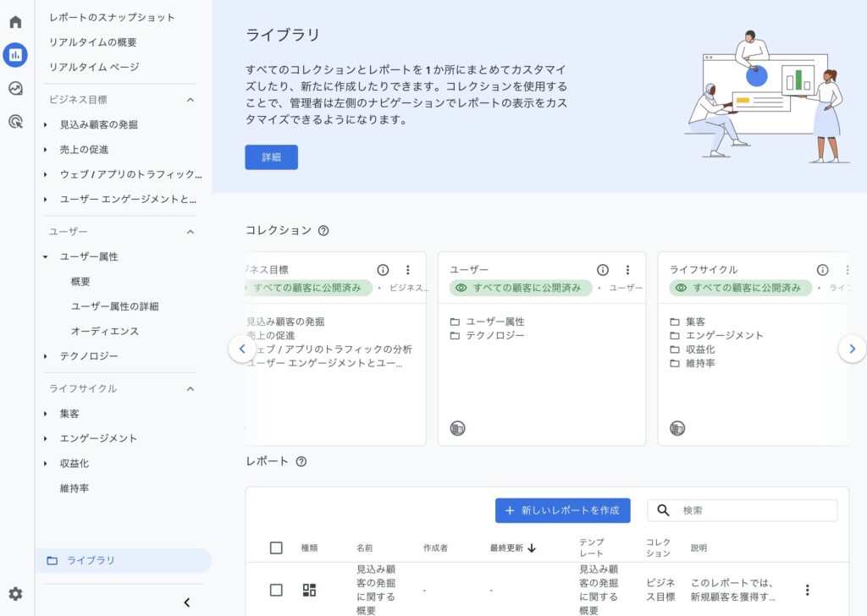Toggle the select-all checkbox in report table header
The width and height of the screenshot is (867, 616).
(276, 547)
